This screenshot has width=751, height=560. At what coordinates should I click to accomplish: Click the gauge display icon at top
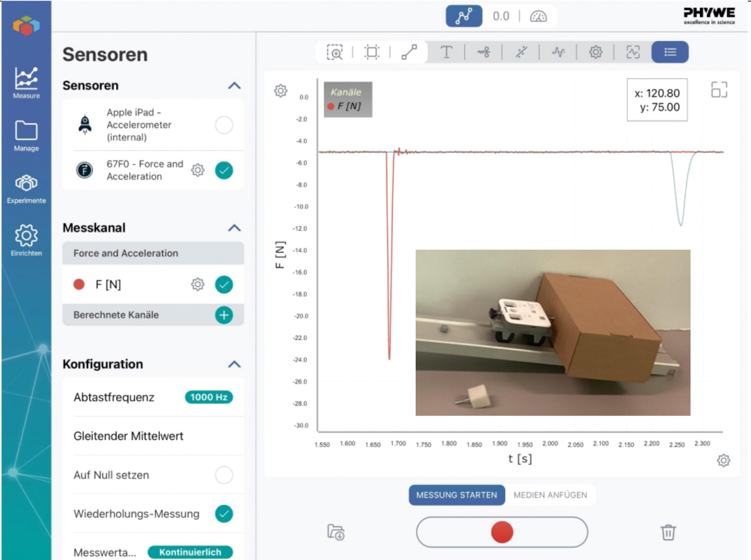tap(538, 17)
